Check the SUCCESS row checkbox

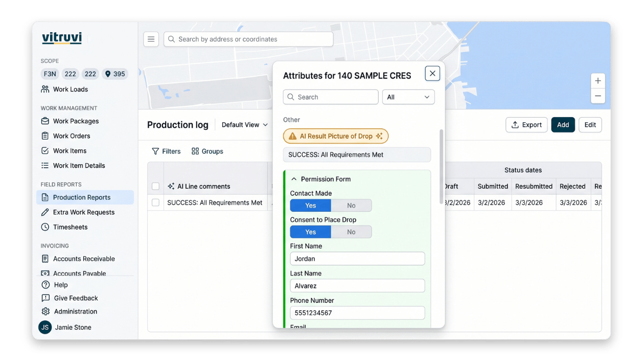[155, 203]
